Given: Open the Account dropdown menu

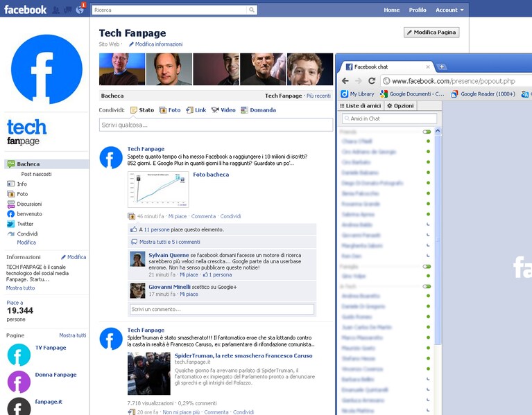Looking at the screenshot, I should pyautogui.click(x=449, y=10).
